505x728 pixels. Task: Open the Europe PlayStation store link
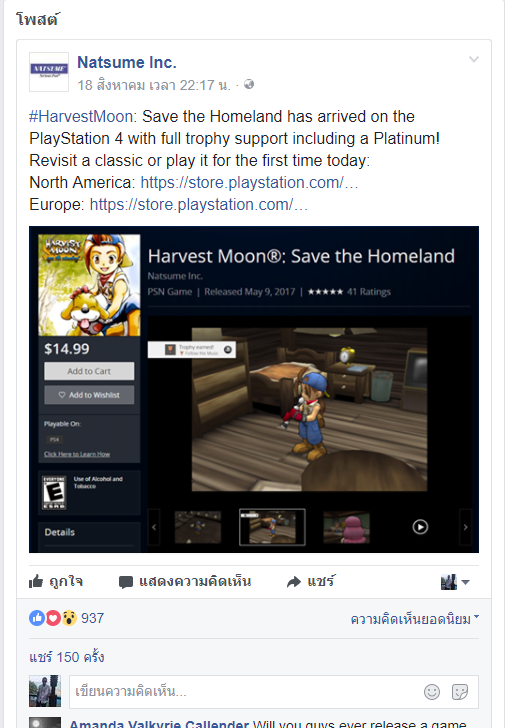point(199,204)
